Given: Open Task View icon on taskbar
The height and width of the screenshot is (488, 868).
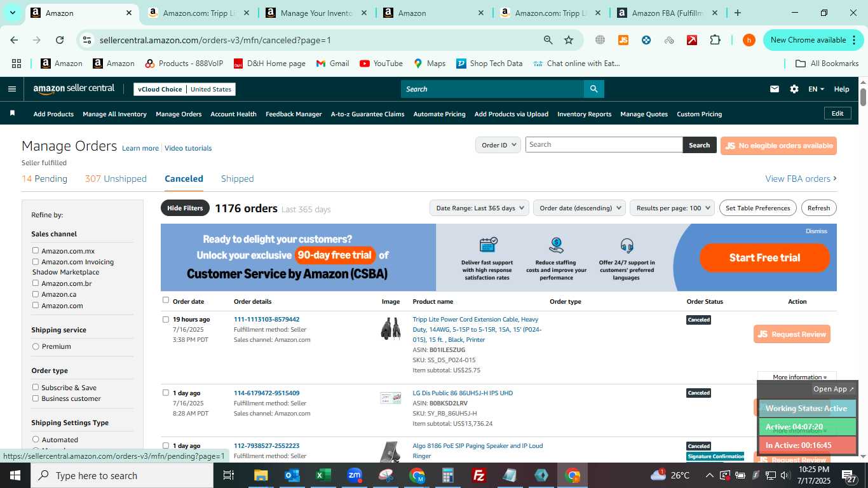Looking at the screenshot, I should coord(229,475).
